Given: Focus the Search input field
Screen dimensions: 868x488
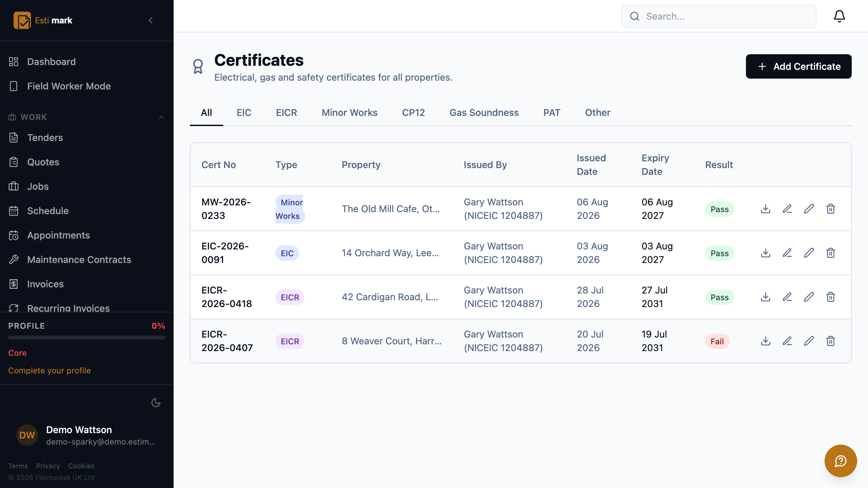Looking at the screenshot, I should click(x=718, y=16).
